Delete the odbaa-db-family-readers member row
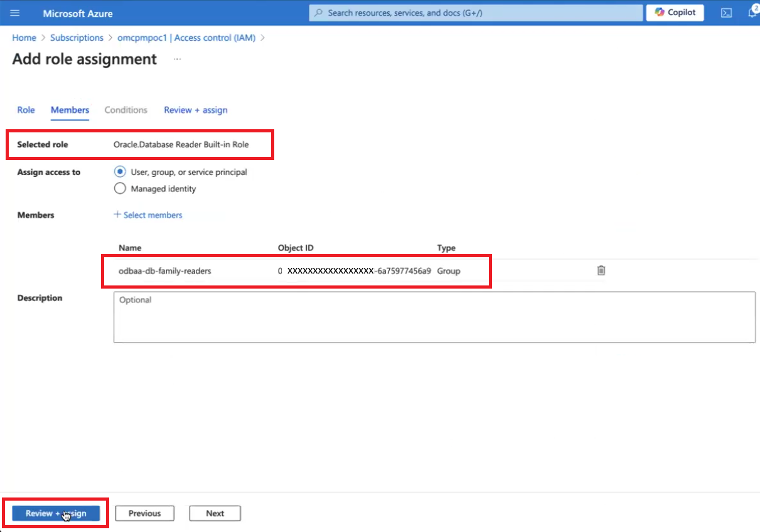 tap(601, 270)
